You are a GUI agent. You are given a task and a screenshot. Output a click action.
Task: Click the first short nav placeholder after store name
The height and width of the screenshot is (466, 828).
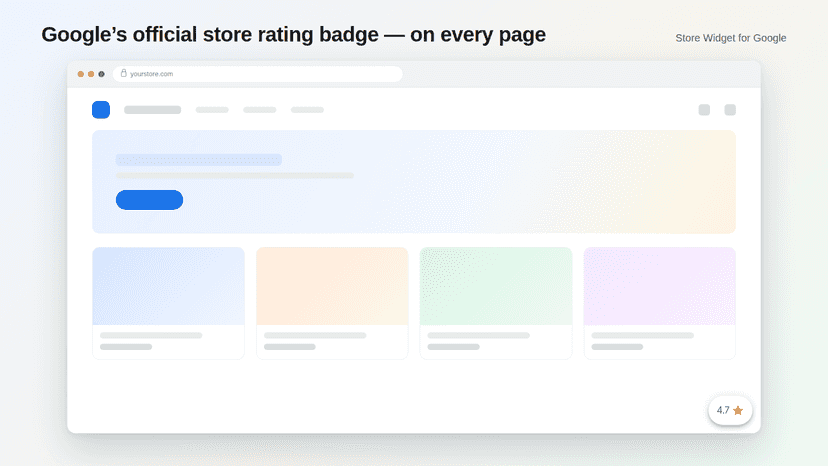(x=212, y=110)
